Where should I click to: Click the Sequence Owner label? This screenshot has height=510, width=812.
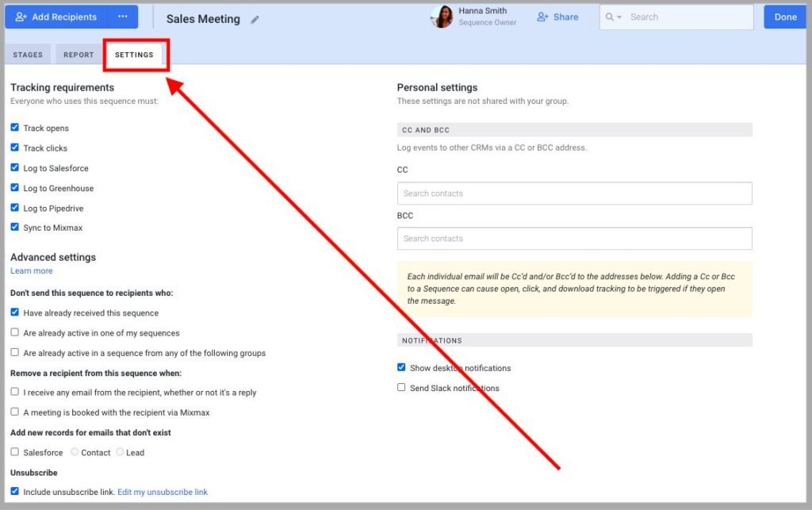point(488,23)
